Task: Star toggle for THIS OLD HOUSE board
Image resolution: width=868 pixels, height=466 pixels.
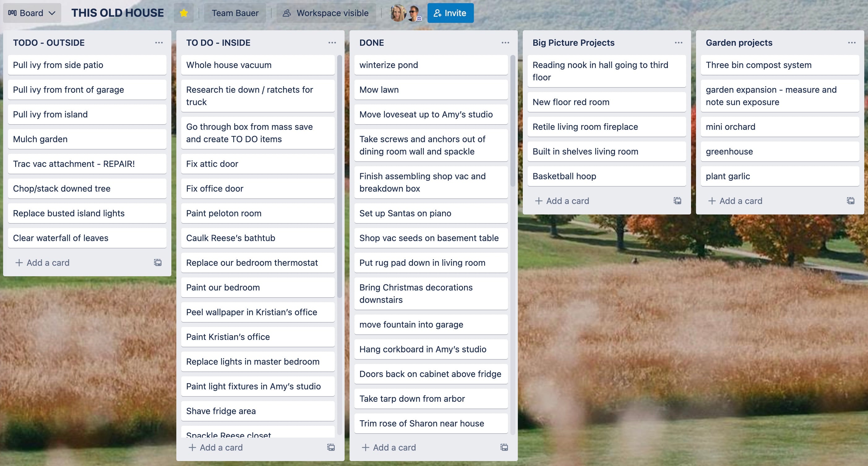Action: tap(184, 13)
